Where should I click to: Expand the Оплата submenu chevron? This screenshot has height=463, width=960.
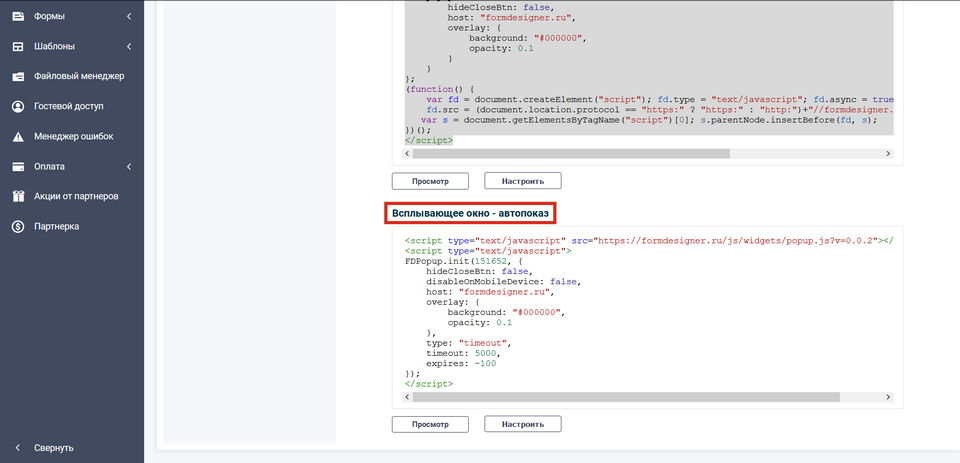tap(129, 166)
